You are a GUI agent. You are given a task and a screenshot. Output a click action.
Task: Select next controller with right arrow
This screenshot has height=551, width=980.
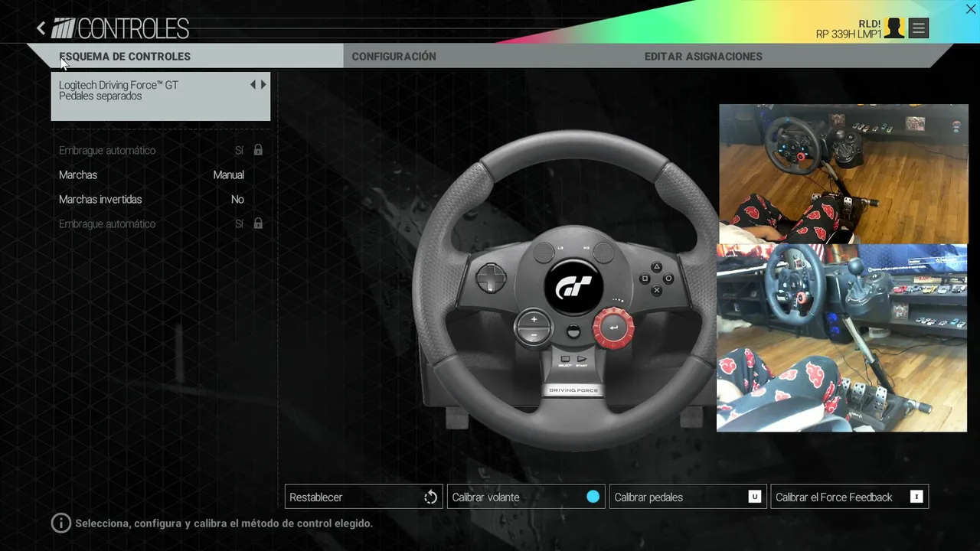coord(263,85)
